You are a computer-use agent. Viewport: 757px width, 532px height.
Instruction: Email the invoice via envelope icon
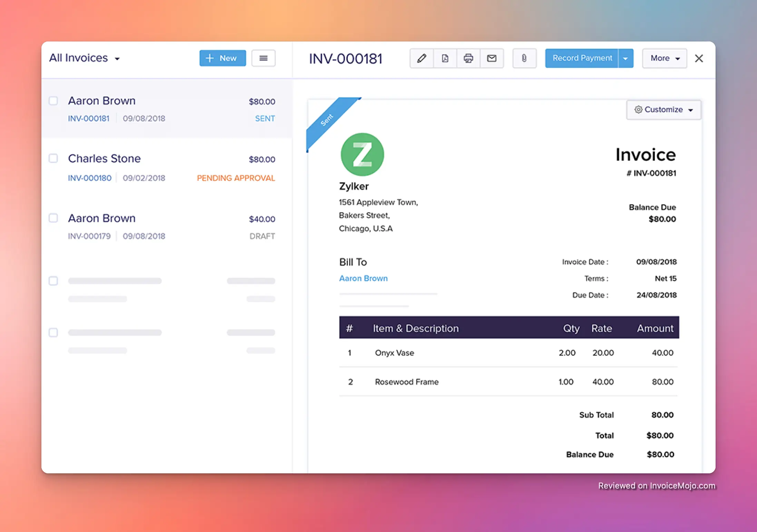tap(492, 58)
